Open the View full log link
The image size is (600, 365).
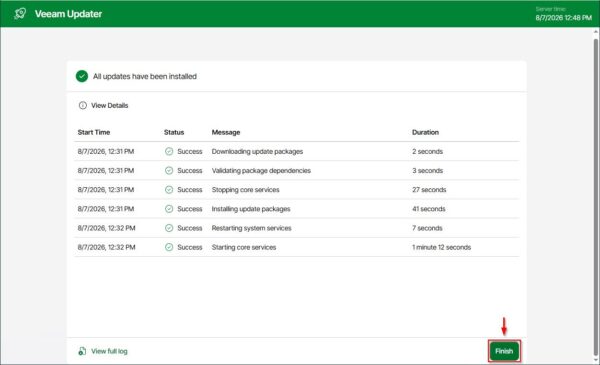click(109, 351)
